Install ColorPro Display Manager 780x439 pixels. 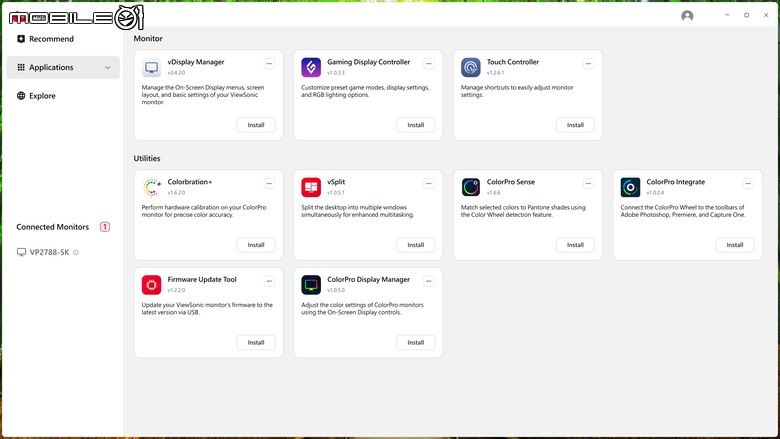416,342
